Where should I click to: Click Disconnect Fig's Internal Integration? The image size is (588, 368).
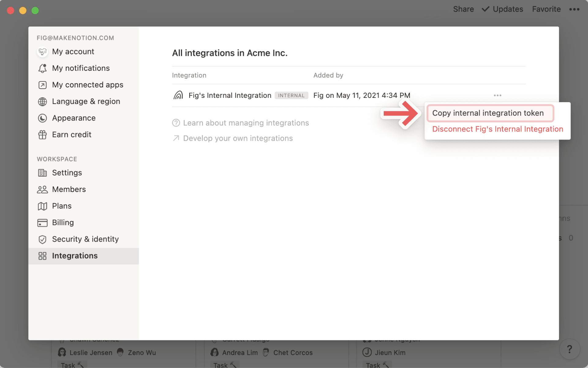point(497,129)
